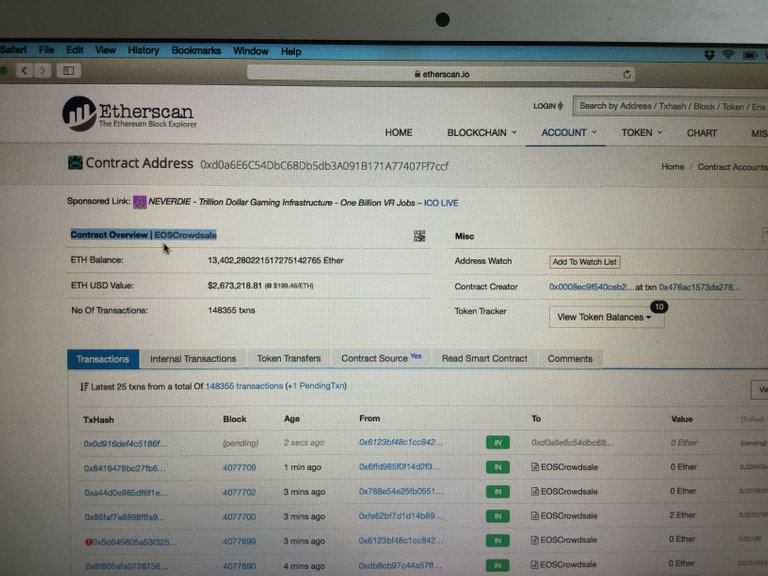Click the Wi-Fi icon in the menu bar
This screenshot has height=576, width=768.
[728, 55]
